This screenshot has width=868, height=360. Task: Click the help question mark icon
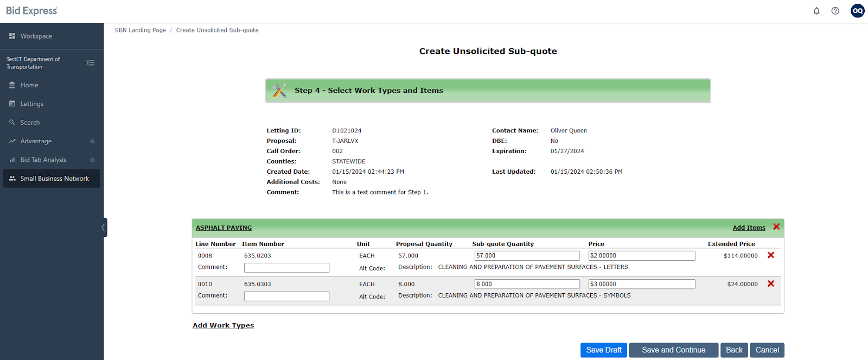tap(835, 11)
